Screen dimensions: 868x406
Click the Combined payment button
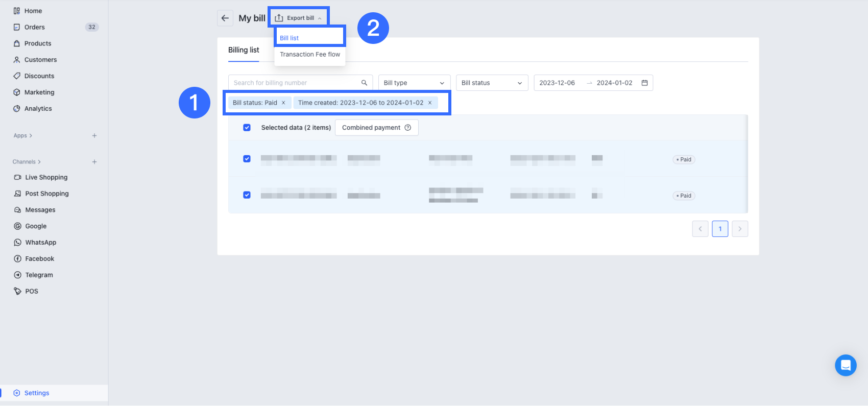pyautogui.click(x=377, y=128)
